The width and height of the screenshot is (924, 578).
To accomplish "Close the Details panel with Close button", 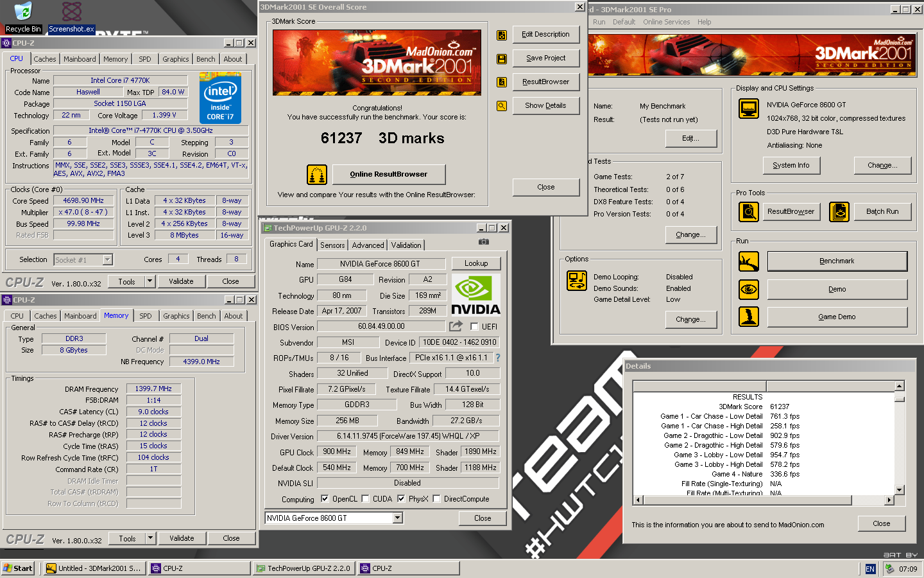I will 882,523.
